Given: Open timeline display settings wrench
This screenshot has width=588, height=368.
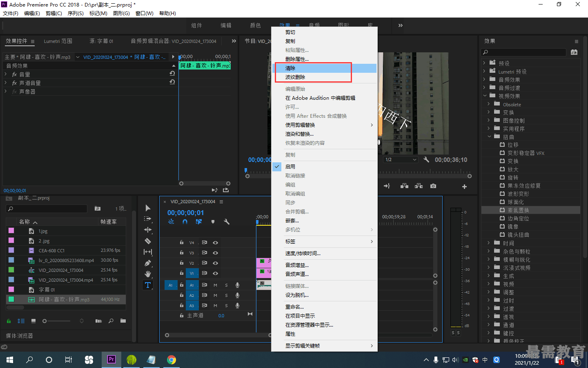Looking at the screenshot, I should (227, 222).
